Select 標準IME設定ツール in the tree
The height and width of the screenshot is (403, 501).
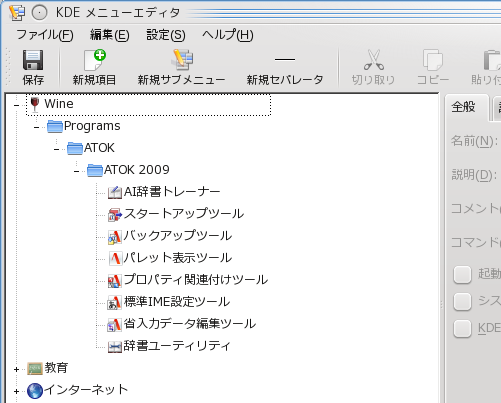pyautogui.click(x=177, y=302)
